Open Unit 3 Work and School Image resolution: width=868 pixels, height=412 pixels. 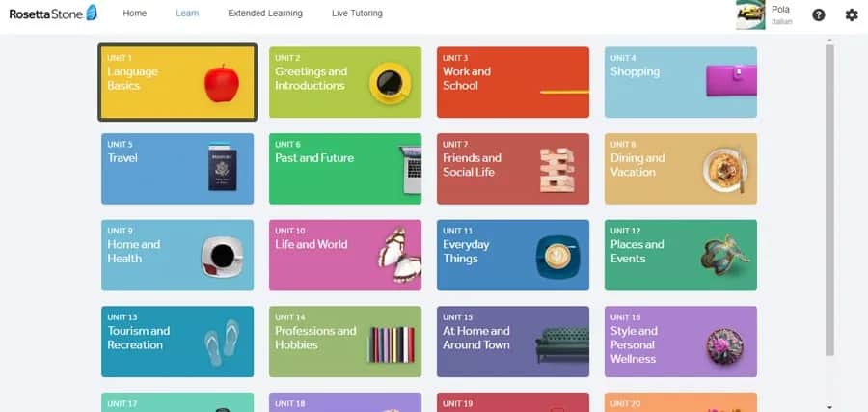pos(512,82)
